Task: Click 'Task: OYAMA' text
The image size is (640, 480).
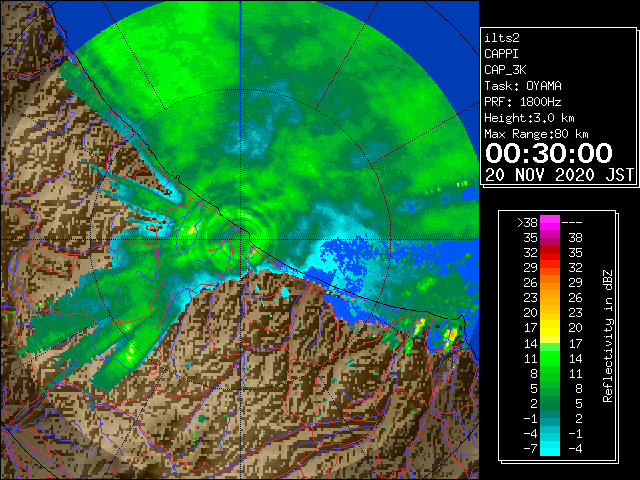Action: (x=523, y=86)
